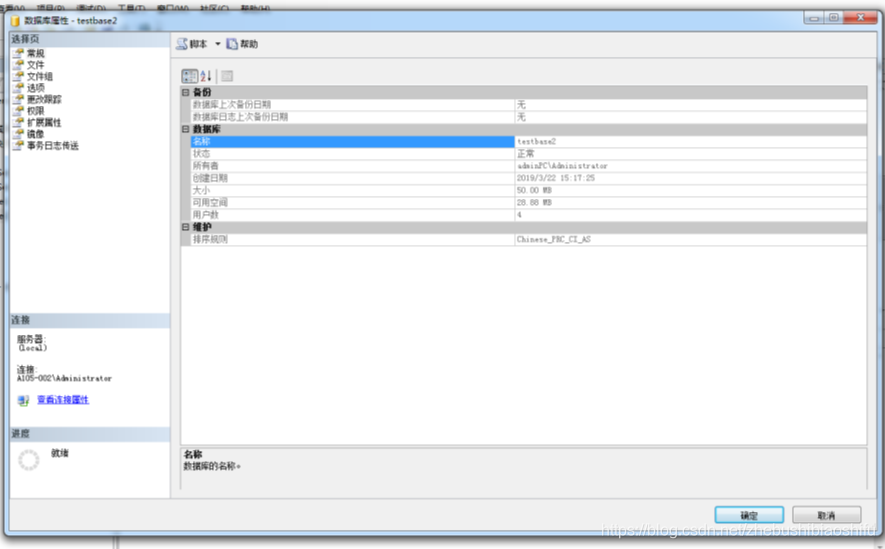Select the 大小 property row
Image resolution: width=885 pixels, height=549 pixels.
tap(528, 191)
